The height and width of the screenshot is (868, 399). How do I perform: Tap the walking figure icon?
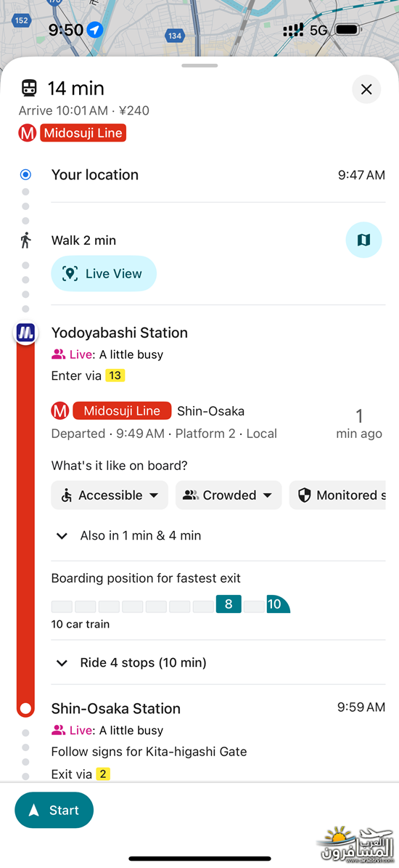tap(25, 240)
